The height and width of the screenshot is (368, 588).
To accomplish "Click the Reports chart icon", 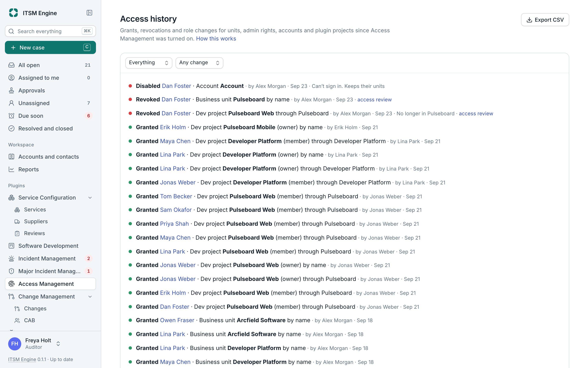I will click(x=11, y=169).
